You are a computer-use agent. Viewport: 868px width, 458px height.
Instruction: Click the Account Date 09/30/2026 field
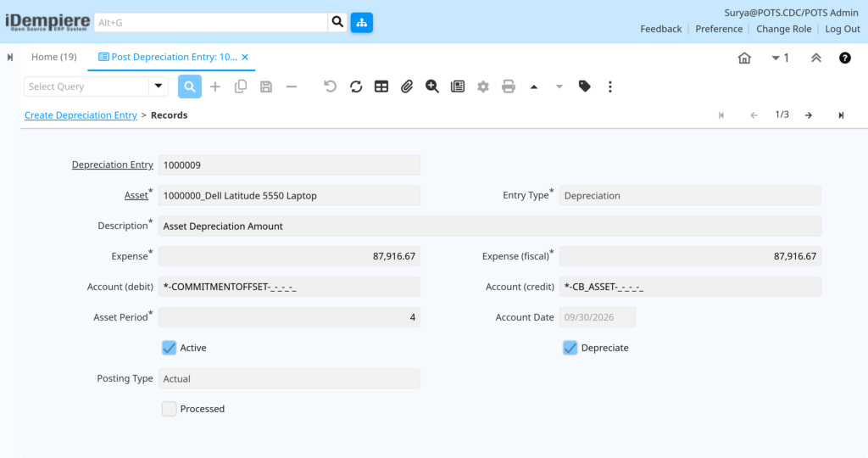tap(598, 317)
